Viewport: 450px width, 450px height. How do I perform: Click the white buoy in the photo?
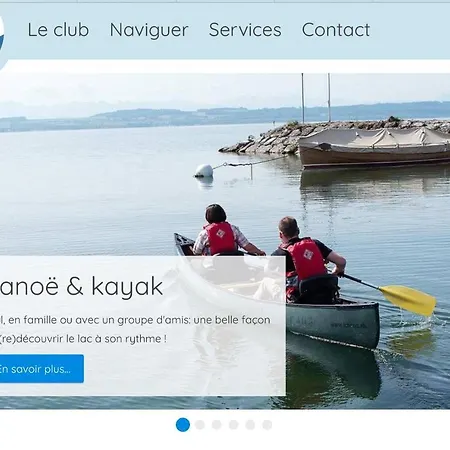tap(204, 170)
